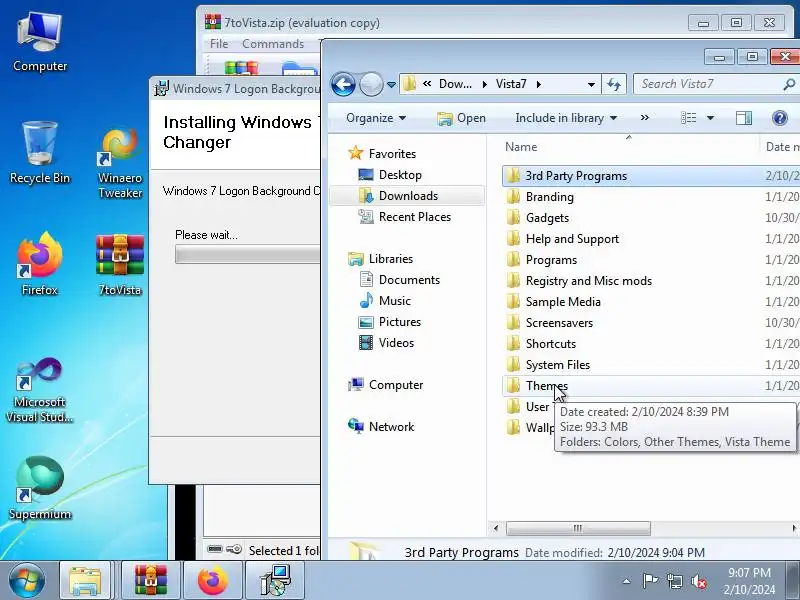Expand the double chevron at address bar start

427,84
